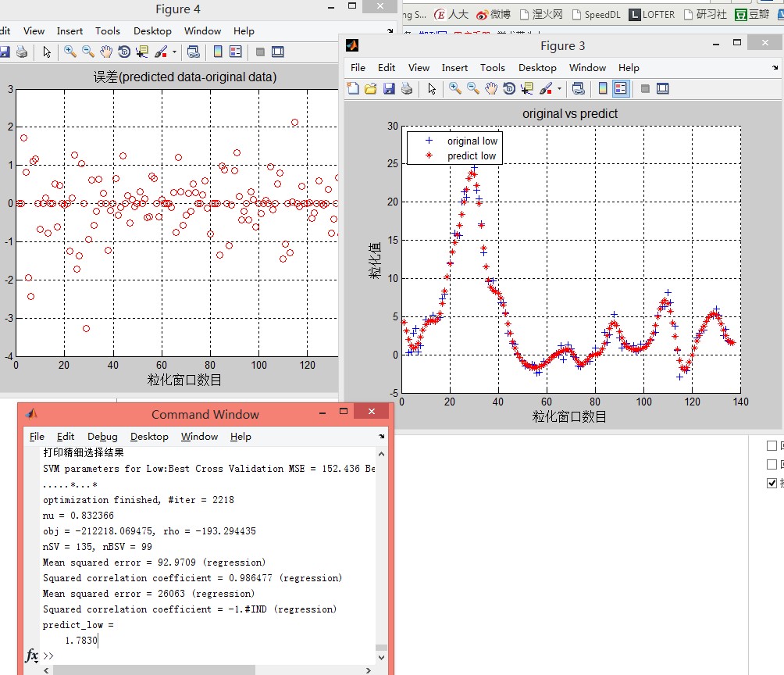Expand the Brush tool dropdown in Figure 4
Image resolution: width=784 pixels, height=675 pixels.
173,51
